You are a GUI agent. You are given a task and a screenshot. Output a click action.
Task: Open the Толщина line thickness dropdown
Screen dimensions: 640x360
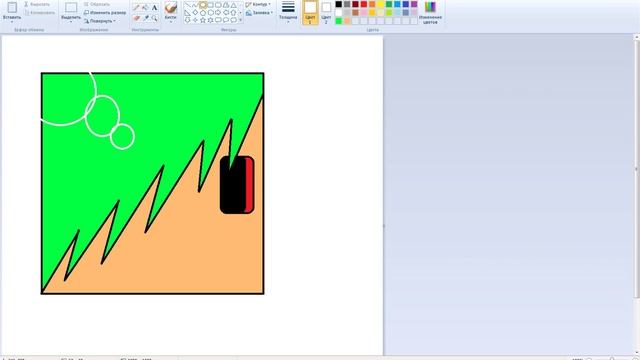click(288, 12)
